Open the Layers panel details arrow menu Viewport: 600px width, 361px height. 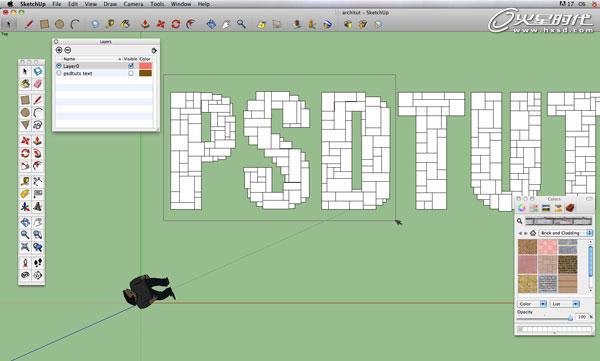[x=154, y=51]
